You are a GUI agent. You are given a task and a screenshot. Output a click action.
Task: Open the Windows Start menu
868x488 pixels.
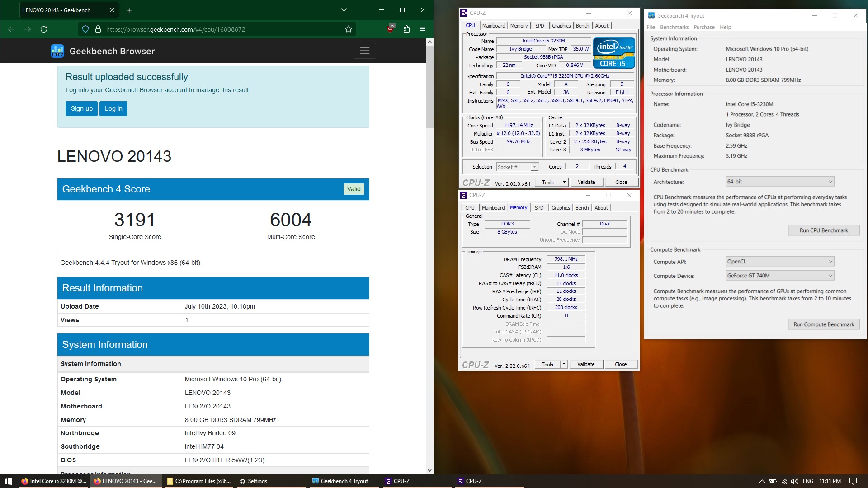coord(8,481)
